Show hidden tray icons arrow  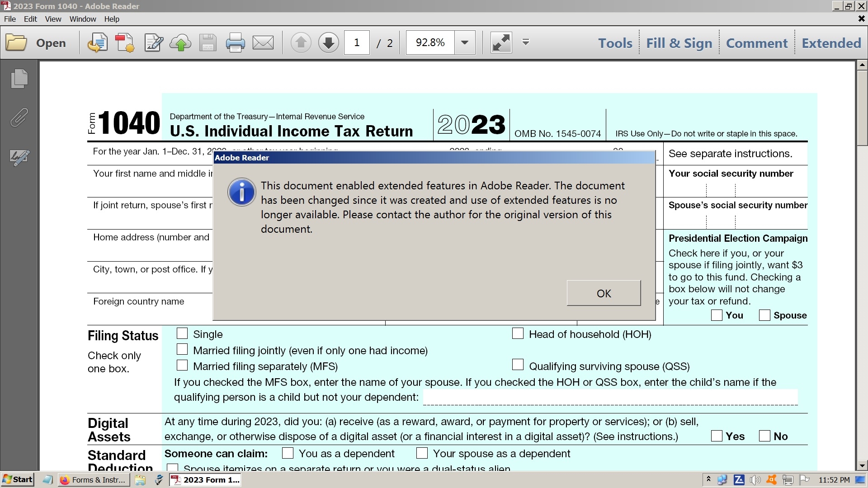pos(708,479)
